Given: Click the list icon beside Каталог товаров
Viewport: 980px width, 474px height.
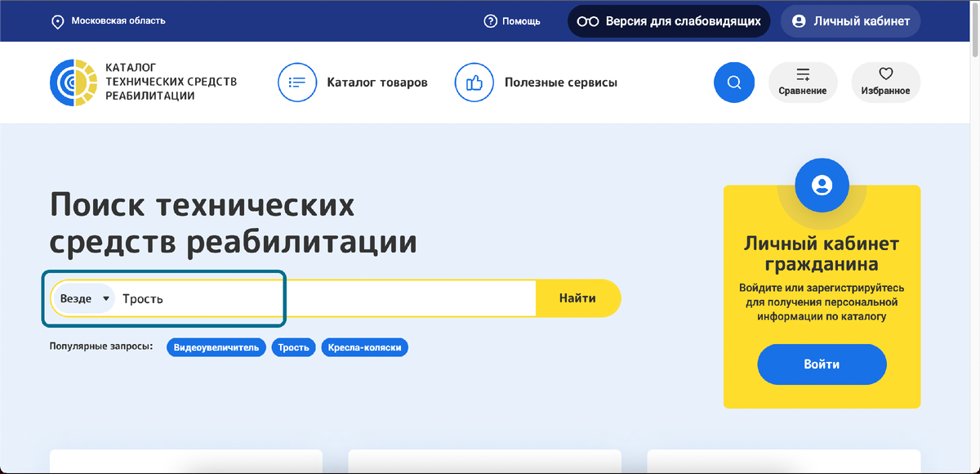Looking at the screenshot, I should 297,83.
